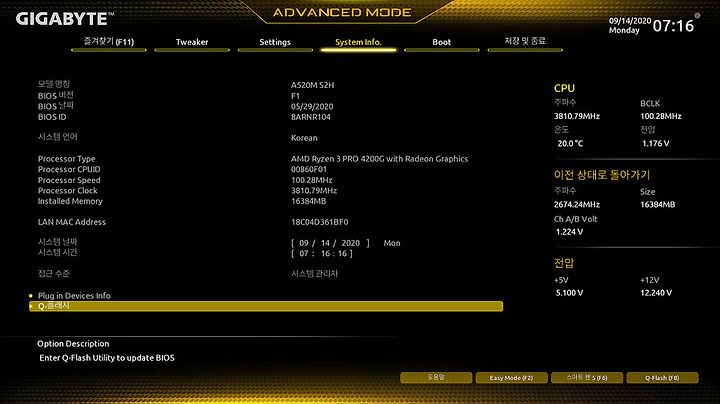Click the access level value row
Viewport: 720px width, 404px height.
314,274
